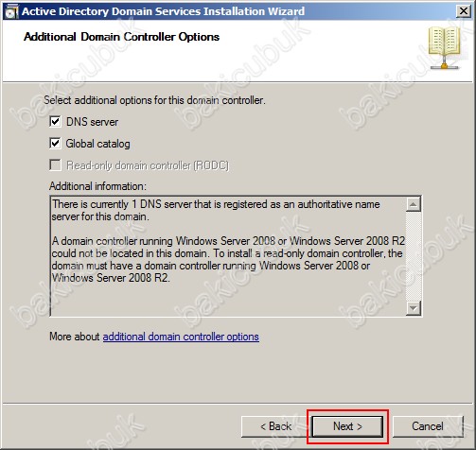Click the DNS server label text

tap(92, 122)
